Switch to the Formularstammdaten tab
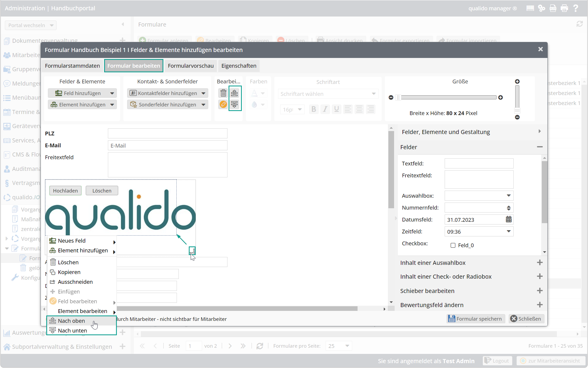This screenshot has height=368, width=588. click(x=72, y=66)
